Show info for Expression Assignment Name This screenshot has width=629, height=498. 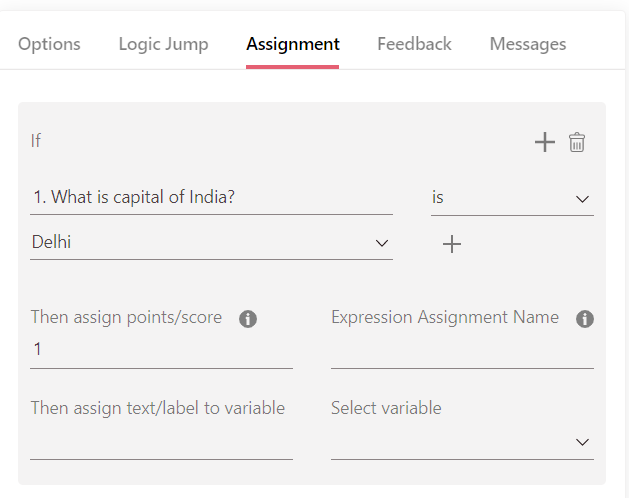585,319
